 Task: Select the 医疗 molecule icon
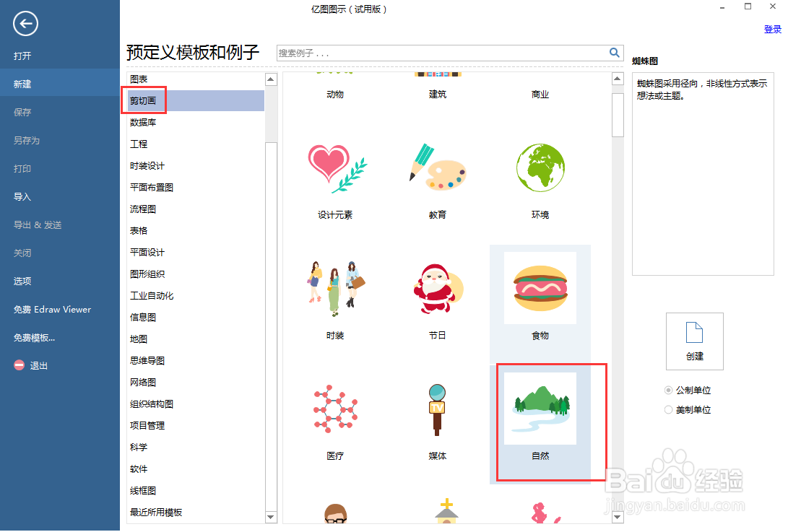(336, 409)
